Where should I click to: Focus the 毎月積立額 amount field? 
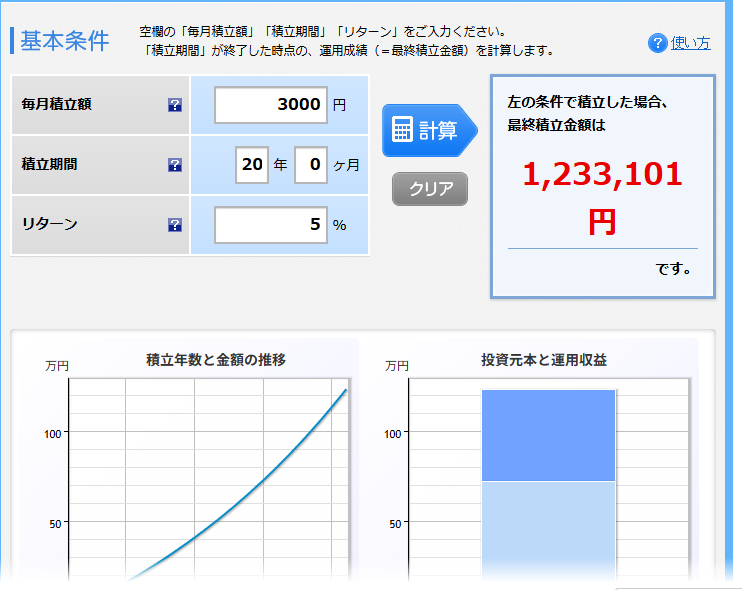pyautogui.click(x=271, y=105)
